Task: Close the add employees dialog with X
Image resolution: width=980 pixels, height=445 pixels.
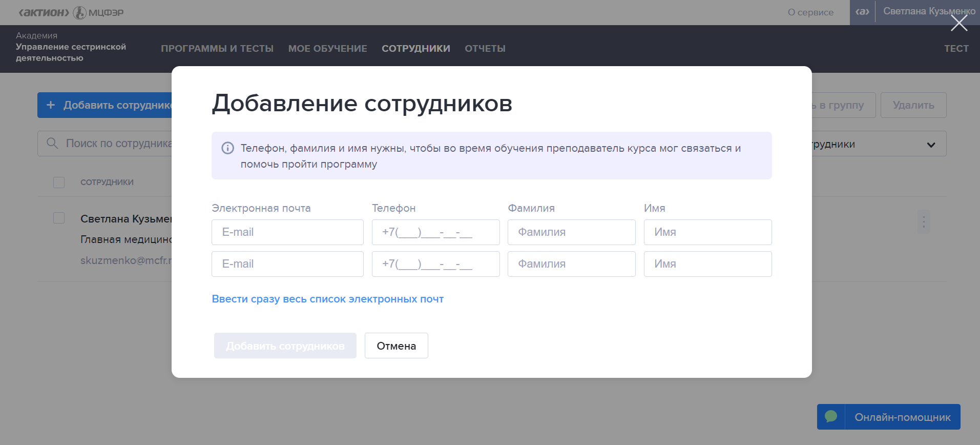Action: pyautogui.click(x=958, y=23)
